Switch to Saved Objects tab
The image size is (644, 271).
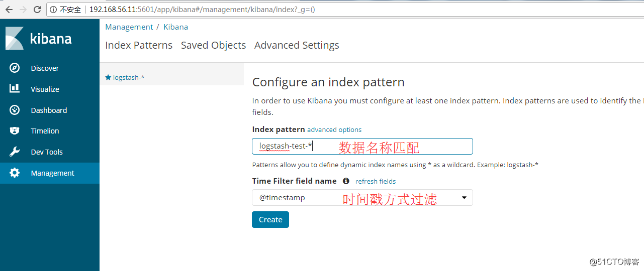pyautogui.click(x=214, y=45)
